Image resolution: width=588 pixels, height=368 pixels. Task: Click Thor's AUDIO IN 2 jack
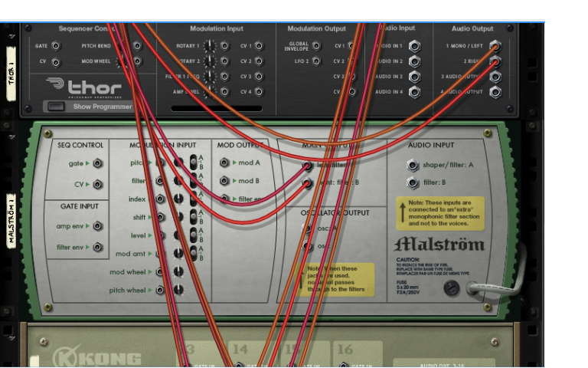pos(414,61)
